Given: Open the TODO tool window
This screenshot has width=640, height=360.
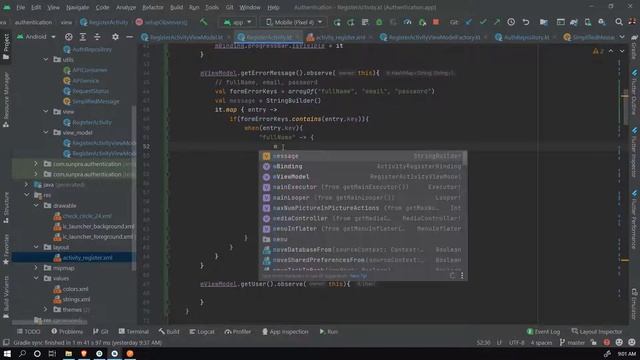Looking at the screenshot, I should click(x=28, y=331).
